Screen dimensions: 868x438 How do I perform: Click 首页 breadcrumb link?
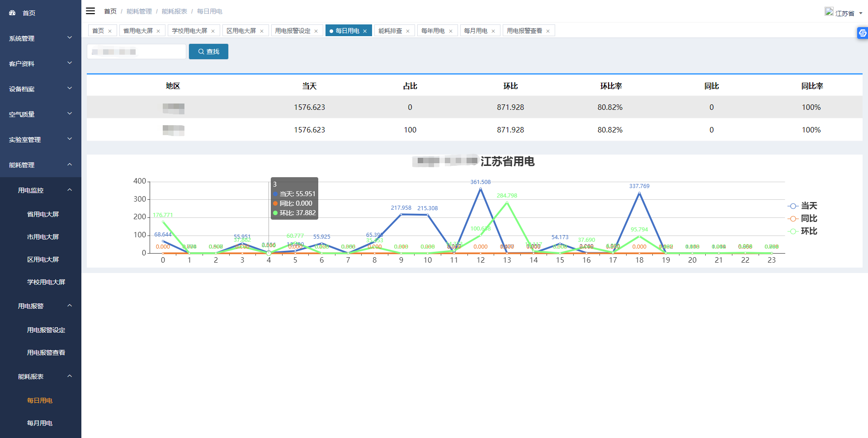click(110, 11)
